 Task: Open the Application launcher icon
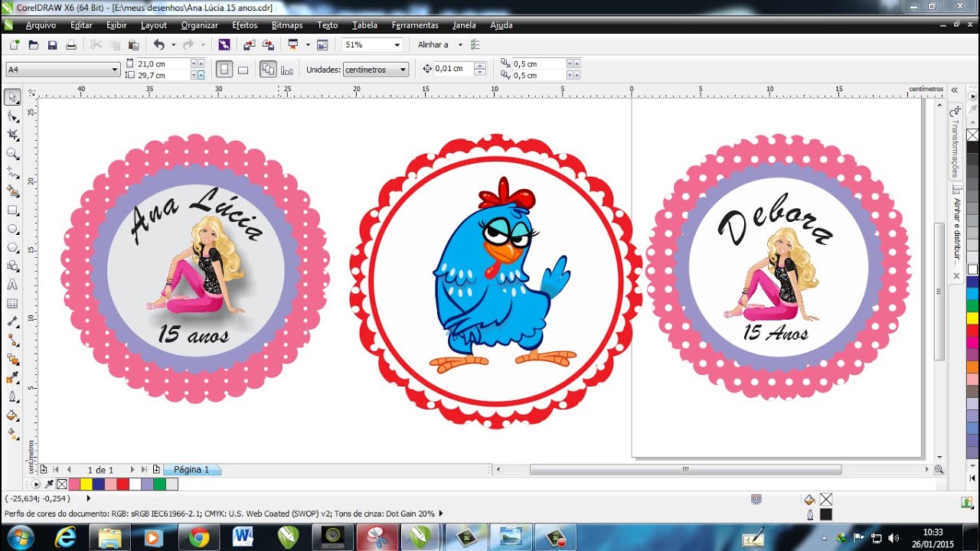tap(293, 45)
